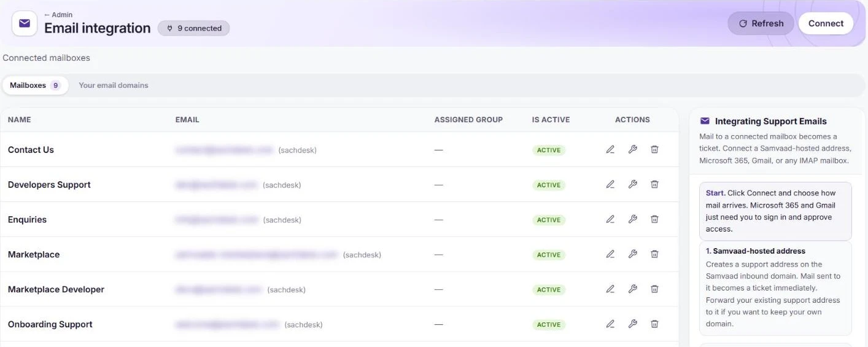The image size is (868, 347).
Task: Edit the Marketplace mailbox
Action: (610, 254)
